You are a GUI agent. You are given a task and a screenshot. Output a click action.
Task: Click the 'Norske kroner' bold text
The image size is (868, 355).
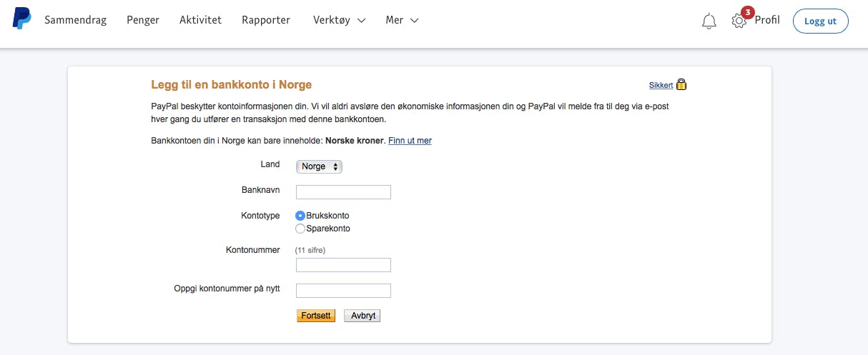[x=355, y=141]
